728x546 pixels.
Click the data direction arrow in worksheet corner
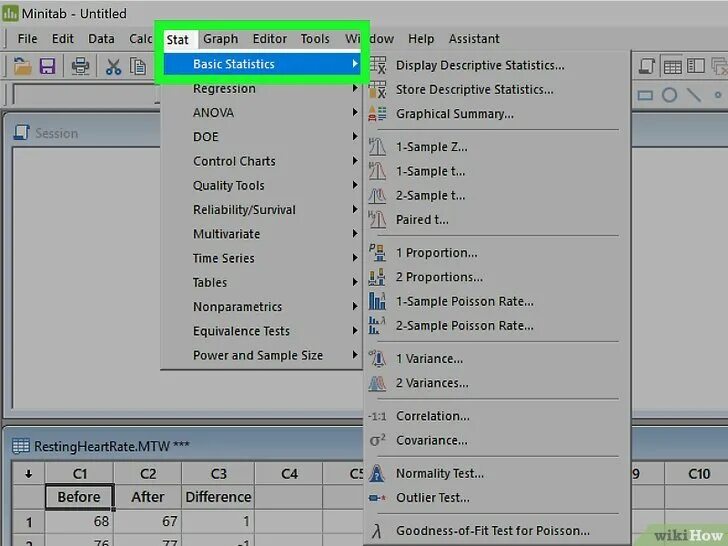pyautogui.click(x=28, y=474)
